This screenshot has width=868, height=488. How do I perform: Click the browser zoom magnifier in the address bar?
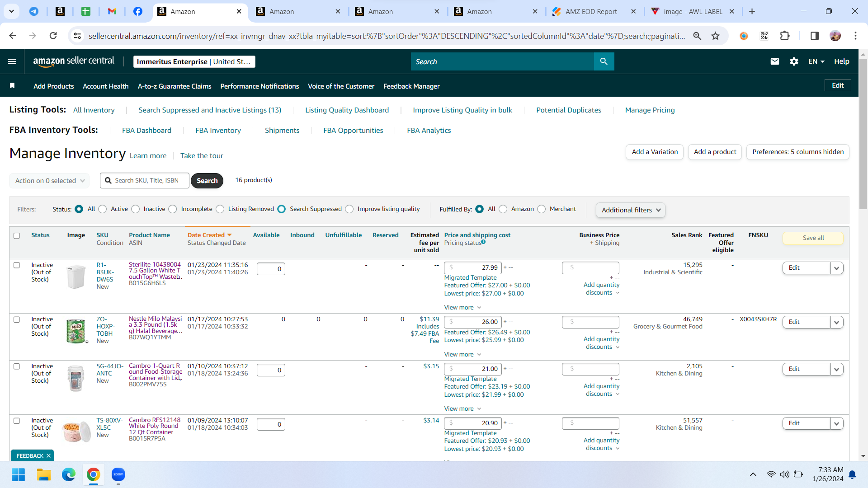tap(697, 36)
